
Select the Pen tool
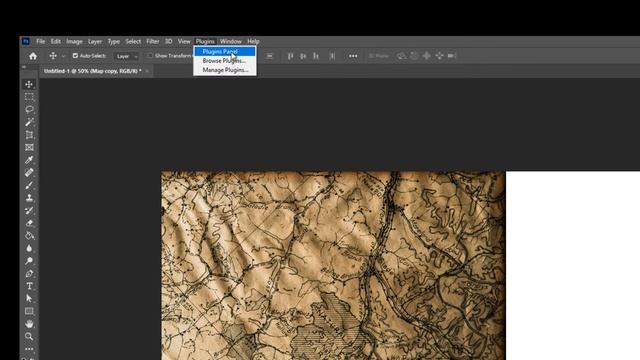(x=29, y=273)
